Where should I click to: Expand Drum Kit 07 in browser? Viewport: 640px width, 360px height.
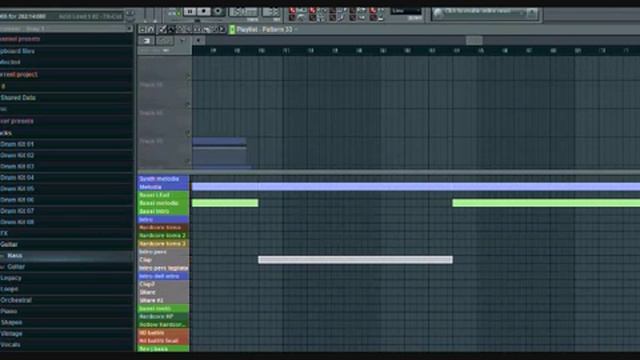[x=17, y=211]
